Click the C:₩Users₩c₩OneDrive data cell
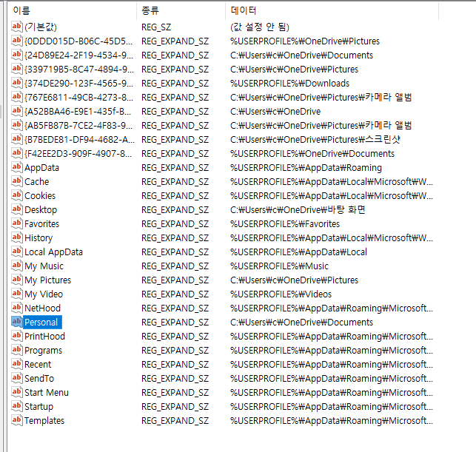 [275, 111]
